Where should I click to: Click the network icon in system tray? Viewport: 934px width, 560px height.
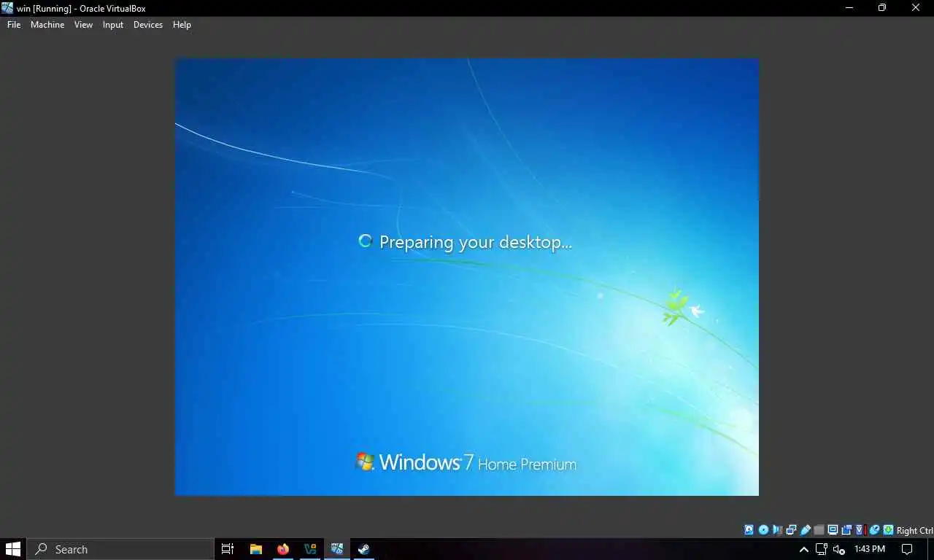pyautogui.click(x=822, y=549)
